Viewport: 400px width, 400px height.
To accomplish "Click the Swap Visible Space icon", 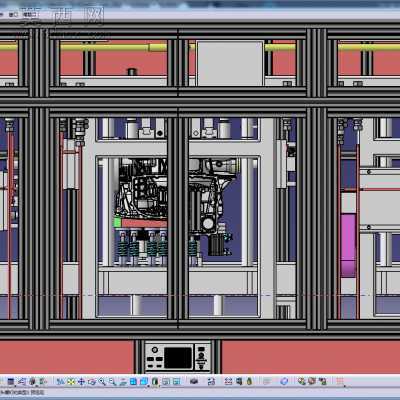I will (x=176, y=381).
